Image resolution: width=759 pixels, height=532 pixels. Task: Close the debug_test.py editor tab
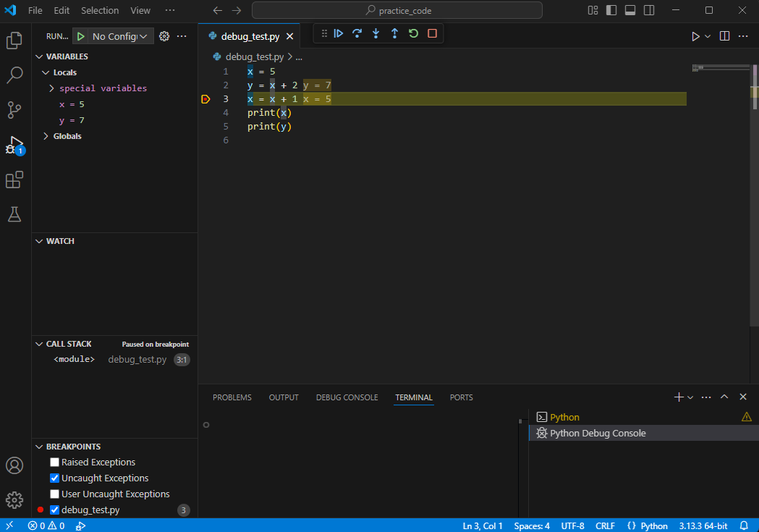[x=290, y=36]
